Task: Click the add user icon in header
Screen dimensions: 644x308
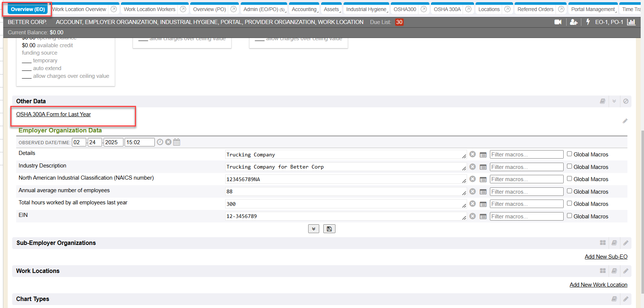Action: point(573,22)
